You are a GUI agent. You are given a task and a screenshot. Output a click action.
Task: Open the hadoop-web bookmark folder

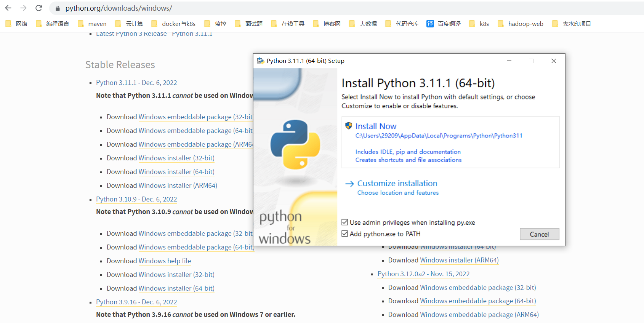click(521, 24)
